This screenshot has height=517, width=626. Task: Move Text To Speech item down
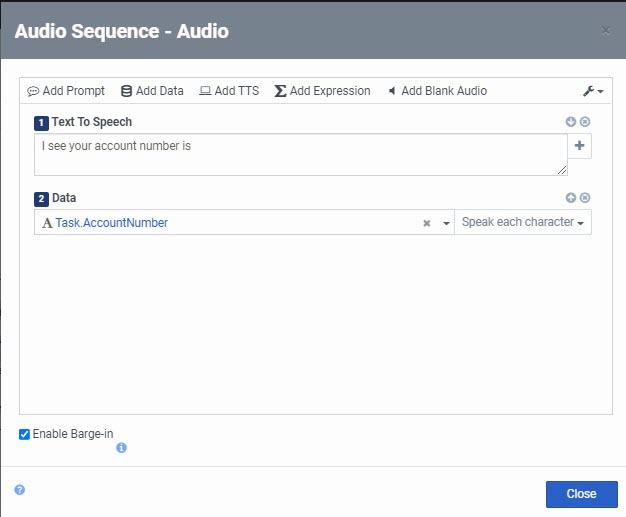[571, 122]
